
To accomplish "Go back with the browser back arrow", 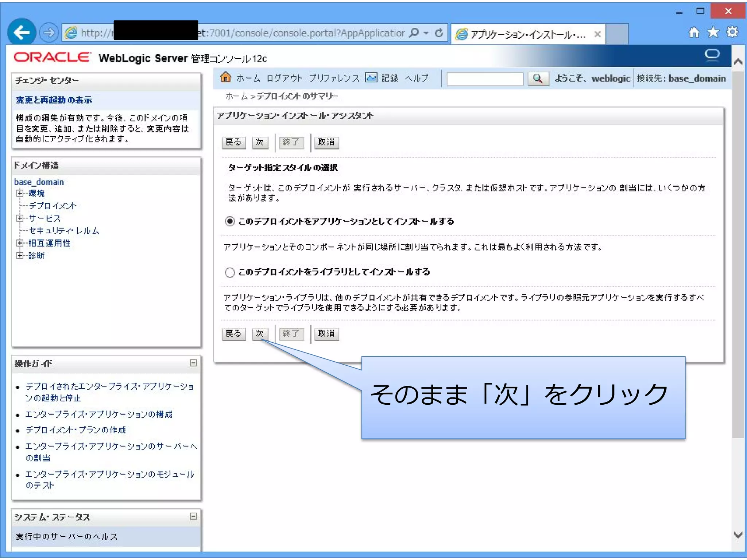I will click(22, 33).
